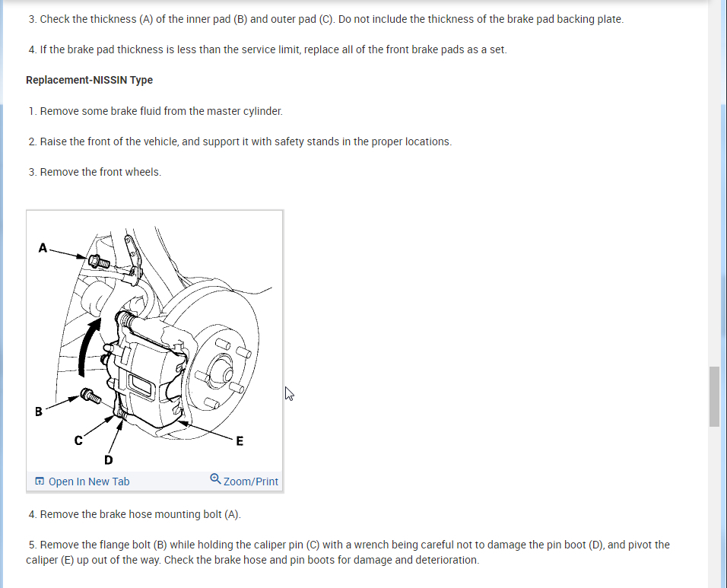
Task: Click the Remove some brake fluid step text
Action: coord(156,111)
